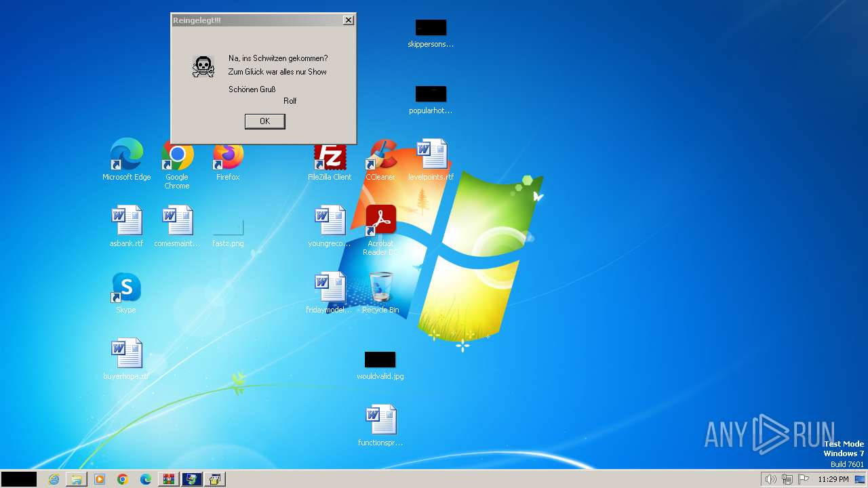Open the volume control in the tray
The width and height of the screenshot is (868, 488).
(x=770, y=479)
